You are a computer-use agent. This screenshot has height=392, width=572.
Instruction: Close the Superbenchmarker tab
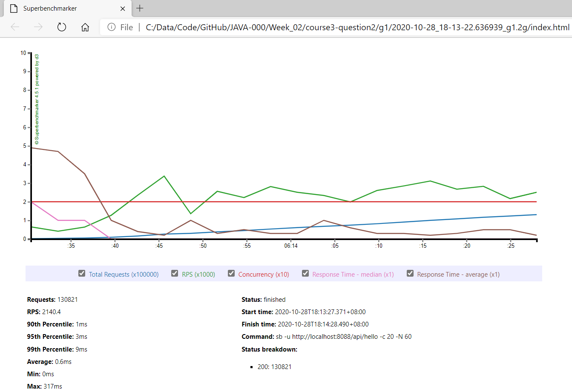(x=123, y=9)
